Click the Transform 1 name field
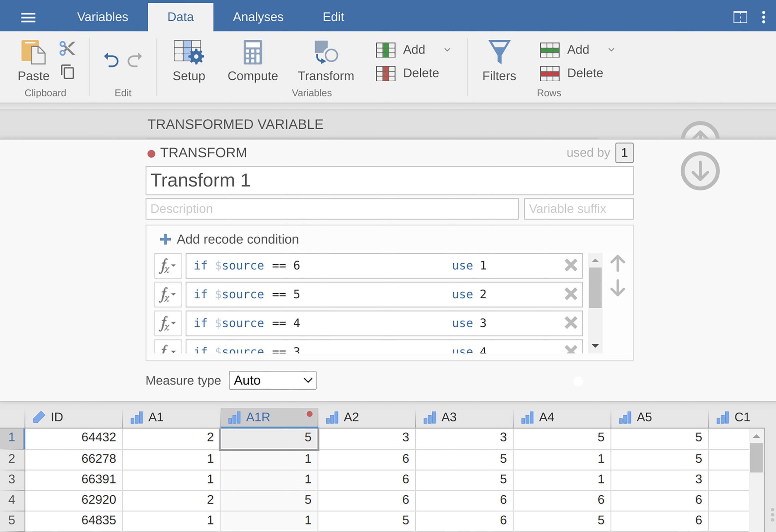The height and width of the screenshot is (532, 776). [x=389, y=181]
